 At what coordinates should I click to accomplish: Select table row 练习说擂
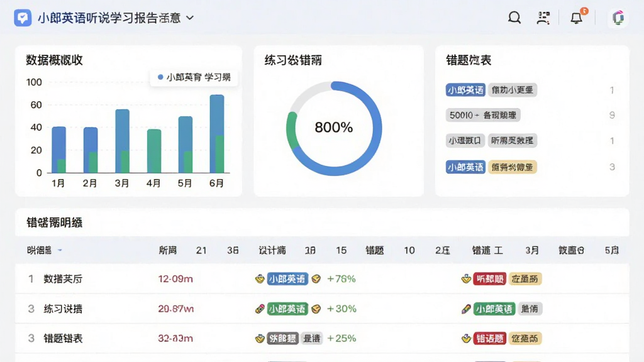coord(322,309)
